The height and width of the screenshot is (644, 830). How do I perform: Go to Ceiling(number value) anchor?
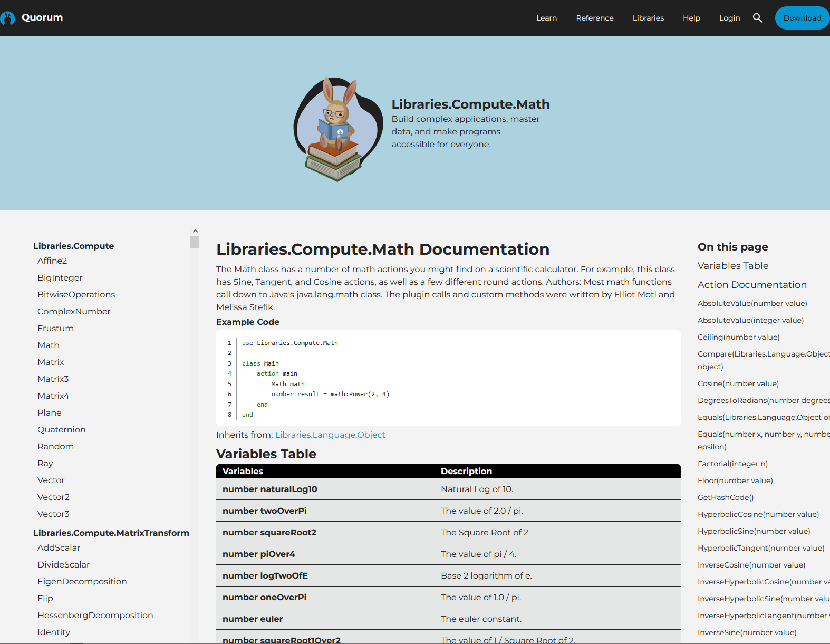(x=738, y=337)
